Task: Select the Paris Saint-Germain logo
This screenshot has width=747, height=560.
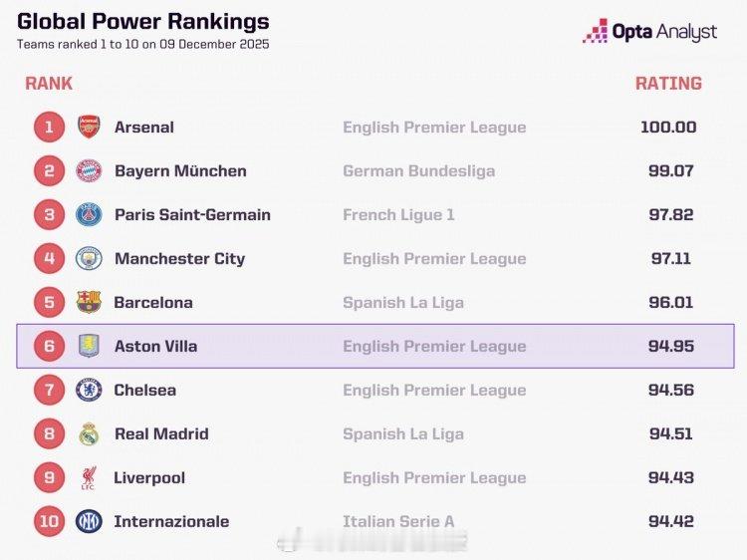Action: click(x=89, y=214)
